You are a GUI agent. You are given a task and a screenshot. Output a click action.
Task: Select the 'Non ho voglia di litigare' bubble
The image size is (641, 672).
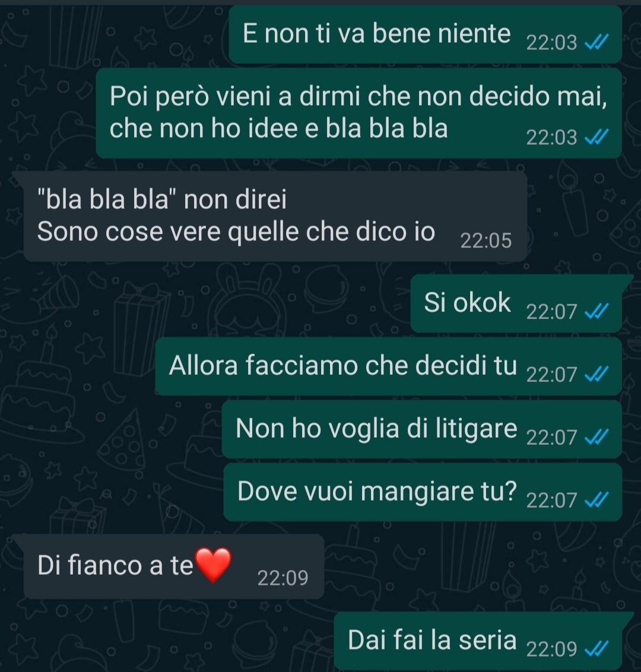[x=422, y=429]
